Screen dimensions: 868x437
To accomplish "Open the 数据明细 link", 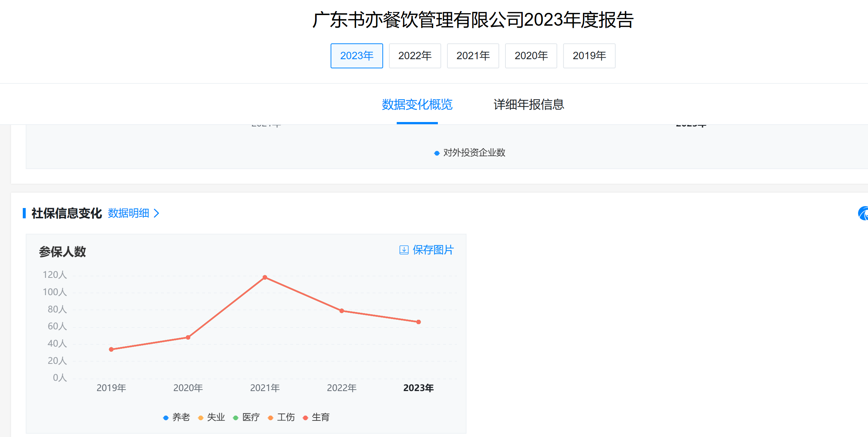I will 128,213.
